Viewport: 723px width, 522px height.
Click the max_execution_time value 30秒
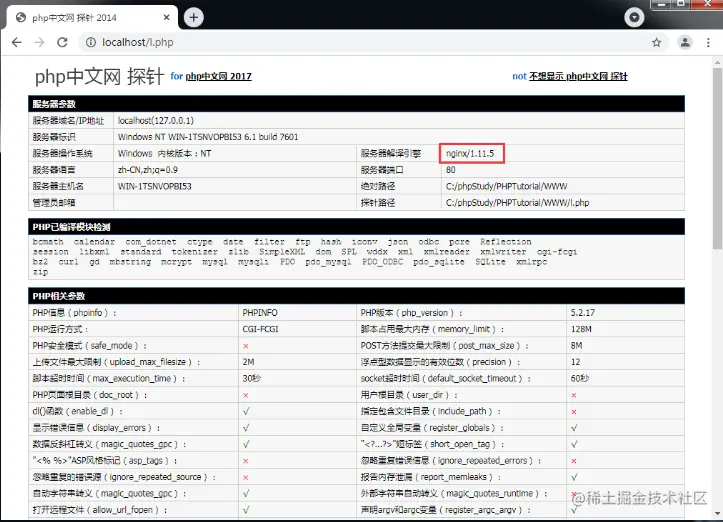point(251,379)
